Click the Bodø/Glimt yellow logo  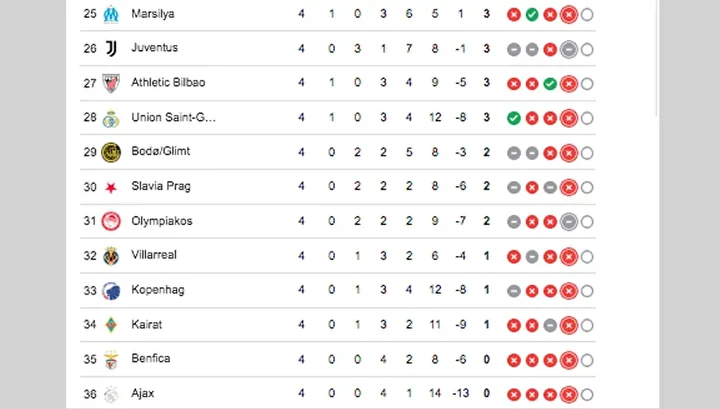pyautogui.click(x=111, y=152)
